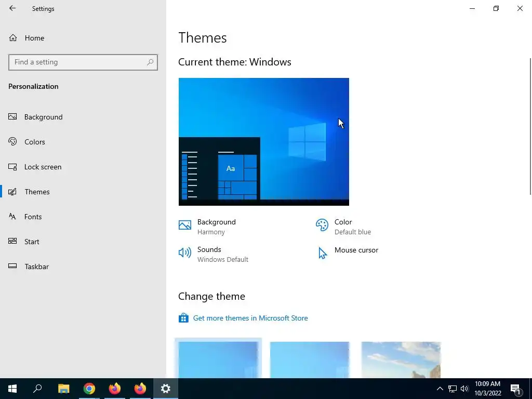532x399 pixels.
Task: Click the Fonts icon in sidebar
Action: click(12, 217)
